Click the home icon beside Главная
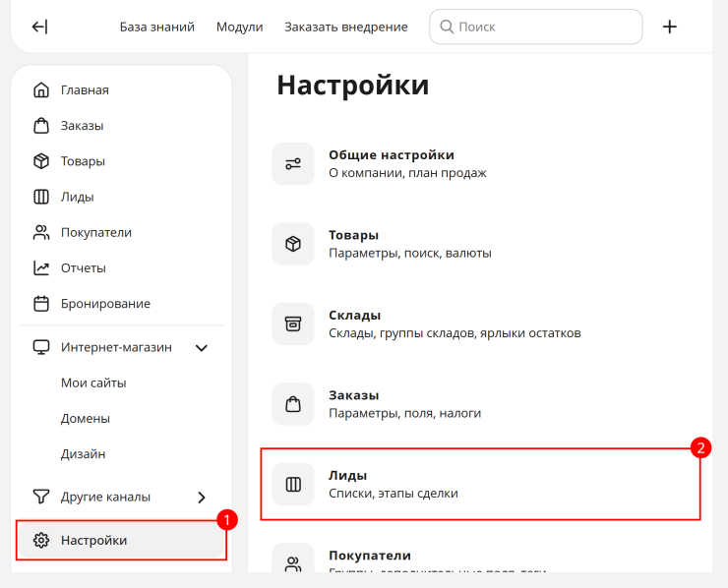This screenshot has width=728, height=588. point(41,90)
